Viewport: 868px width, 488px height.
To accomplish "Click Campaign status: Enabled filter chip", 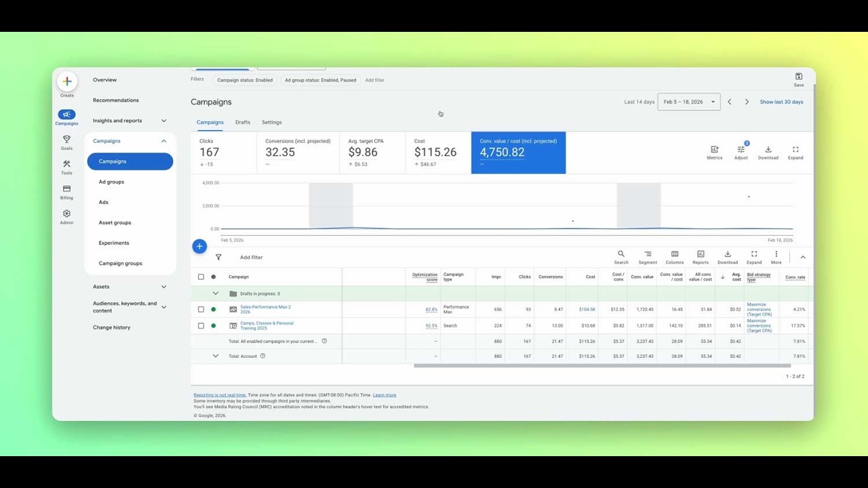I will coord(245,80).
